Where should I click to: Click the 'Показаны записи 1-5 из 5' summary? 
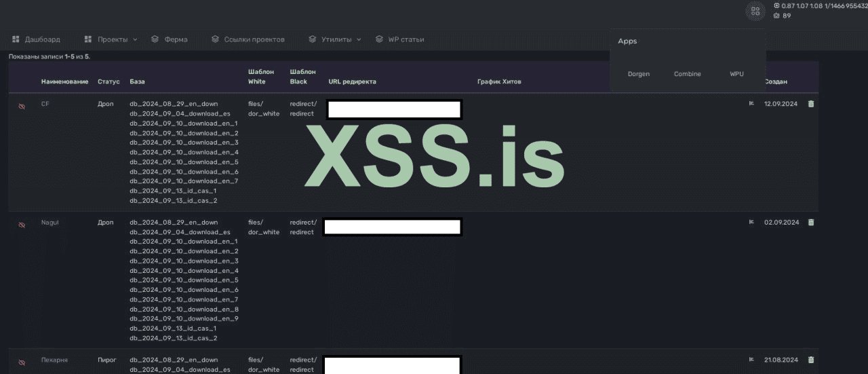50,56
